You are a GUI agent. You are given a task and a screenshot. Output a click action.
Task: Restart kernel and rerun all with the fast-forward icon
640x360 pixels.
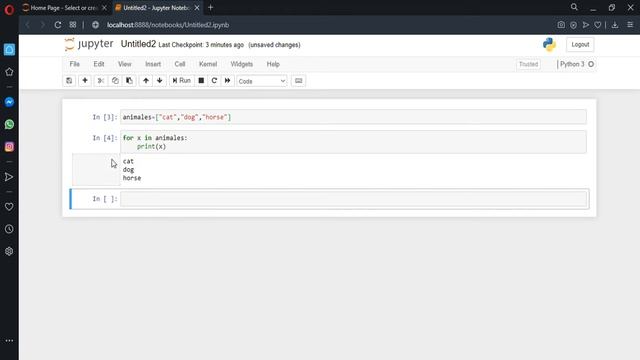click(227, 81)
